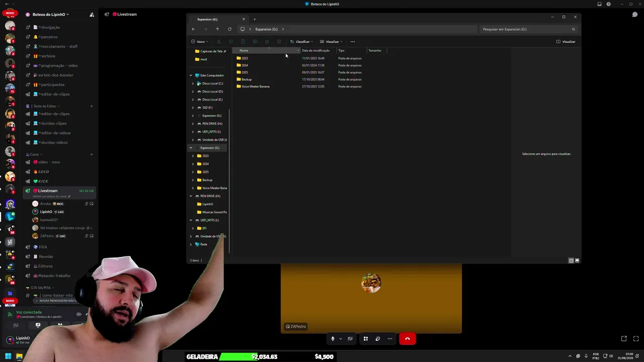Click the Pesquisar em Expansion (G:) search box
The image size is (644, 362).
point(528,29)
